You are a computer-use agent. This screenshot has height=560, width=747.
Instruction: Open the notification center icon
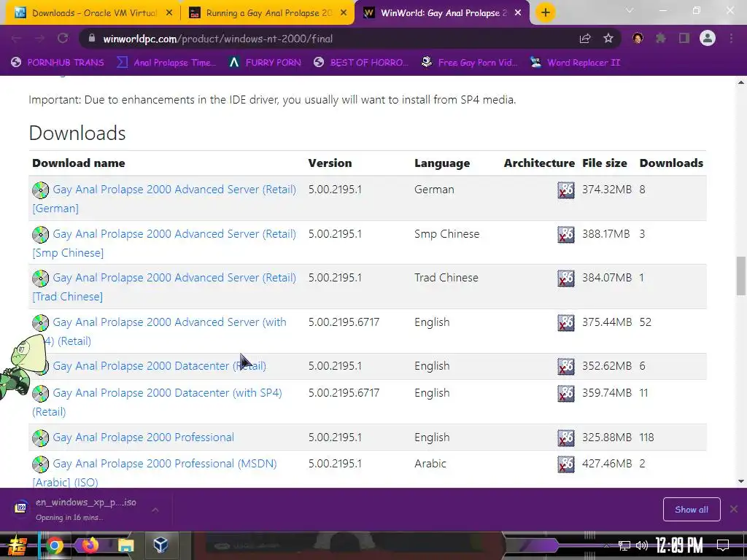pos(723,545)
